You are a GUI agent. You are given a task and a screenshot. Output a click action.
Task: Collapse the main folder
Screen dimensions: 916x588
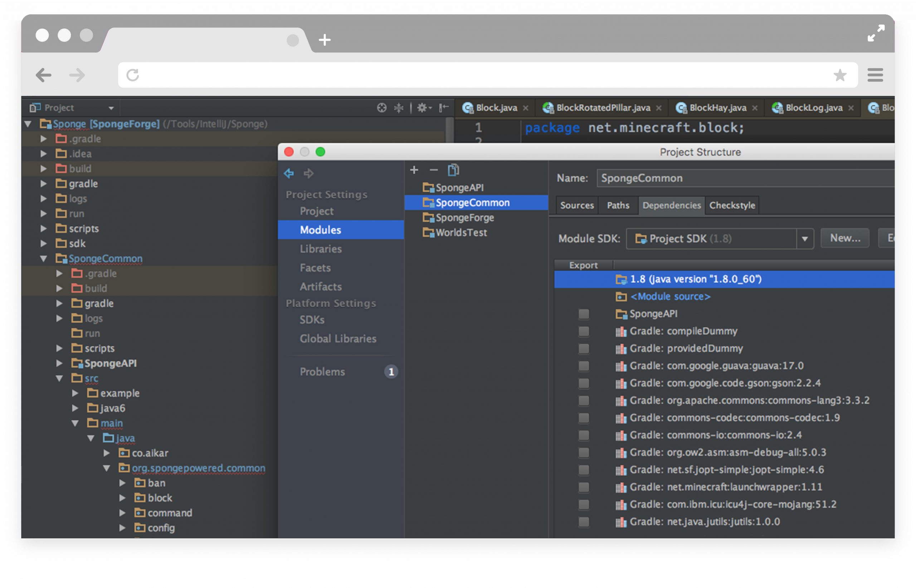[x=75, y=424]
